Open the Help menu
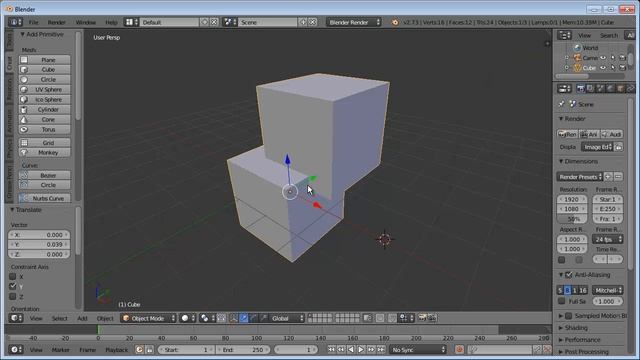This screenshot has width=640, height=360. click(x=111, y=22)
